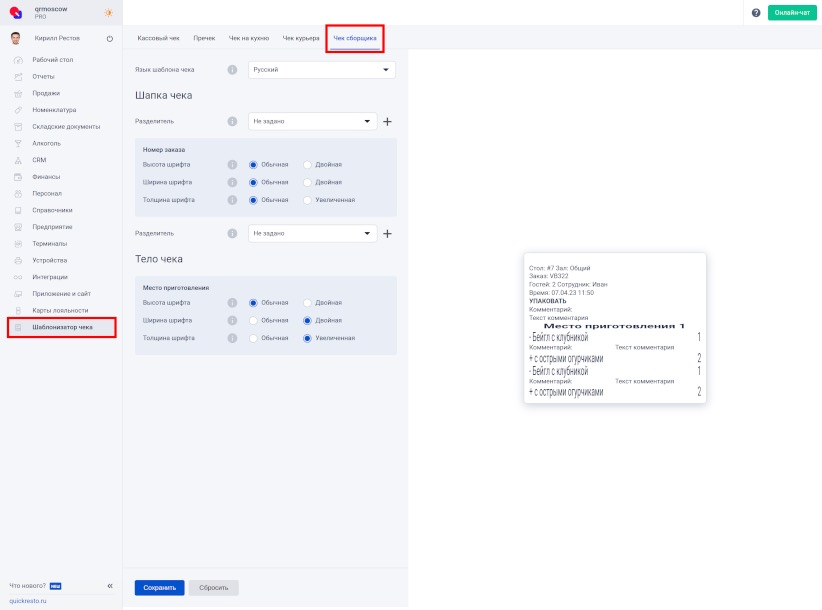Image resolution: width=822 pixels, height=610 pixels.
Task: Switch to Пречек tab
Action: tap(204, 38)
